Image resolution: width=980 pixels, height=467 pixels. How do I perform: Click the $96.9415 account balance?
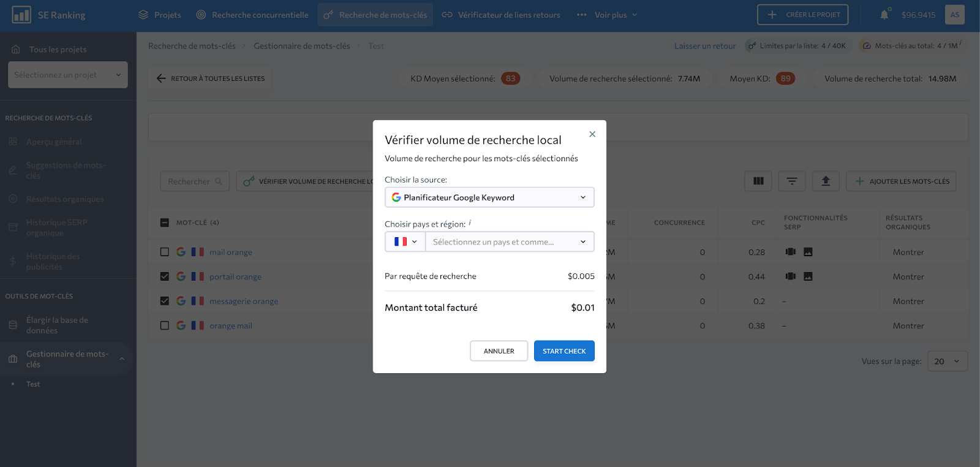tap(918, 15)
